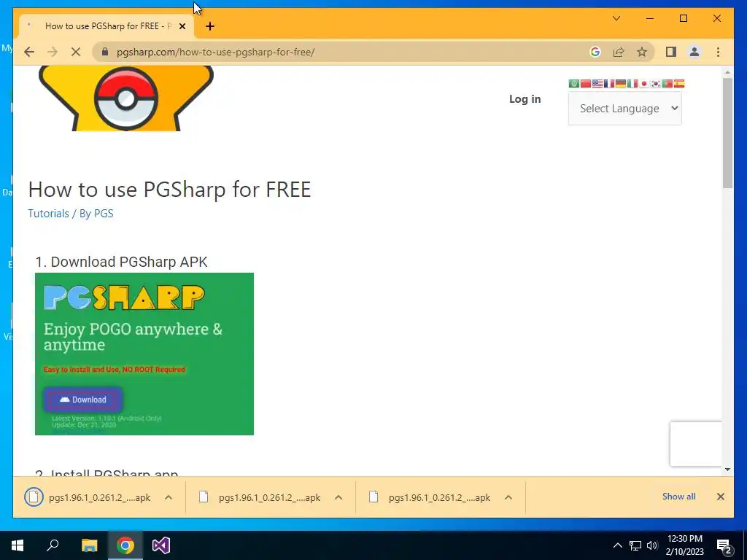Screen dimensions: 747x560
Task: Open the Chrome three-dot menu
Action: [718, 52]
